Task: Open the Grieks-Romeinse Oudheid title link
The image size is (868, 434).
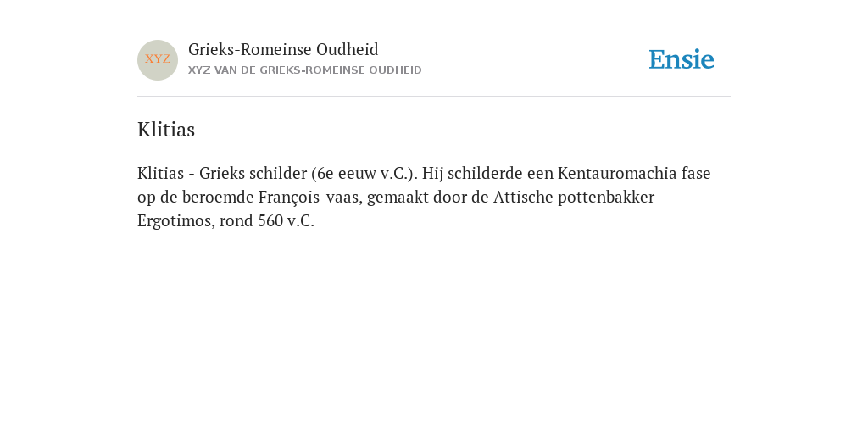Action: click(x=283, y=50)
